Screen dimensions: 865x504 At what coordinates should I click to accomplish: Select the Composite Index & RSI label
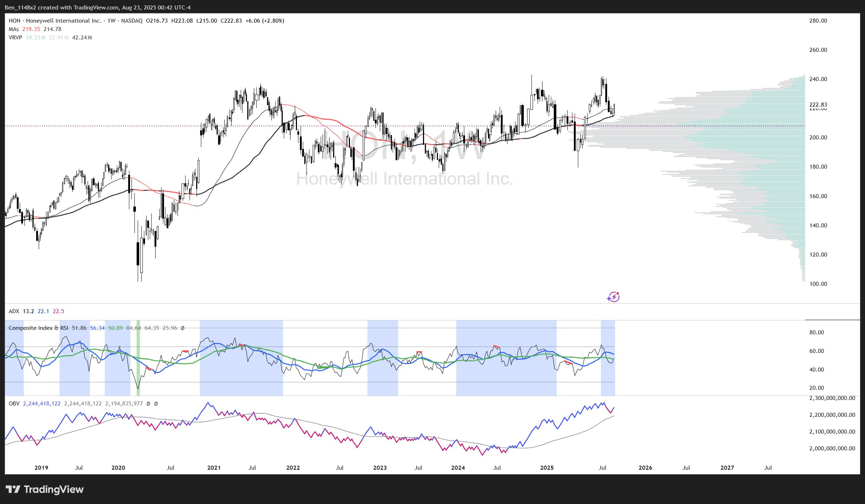click(x=38, y=328)
